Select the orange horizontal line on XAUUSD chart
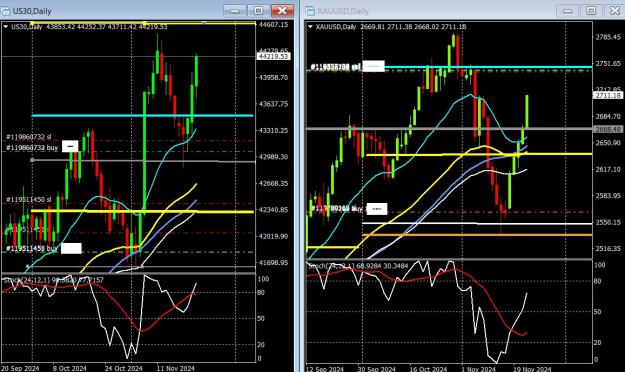Screen dimensions: 625x372 click(x=477, y=235)
